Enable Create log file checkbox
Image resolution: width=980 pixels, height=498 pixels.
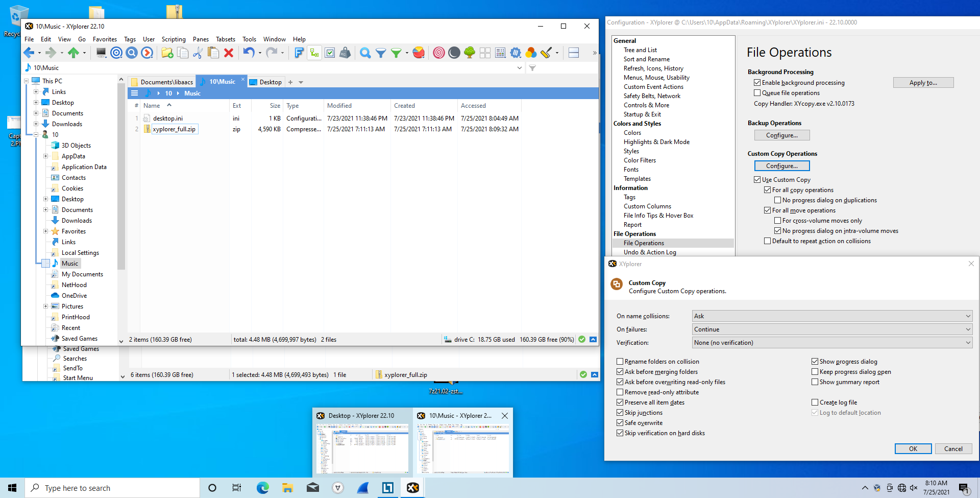[x=815, y=402]
